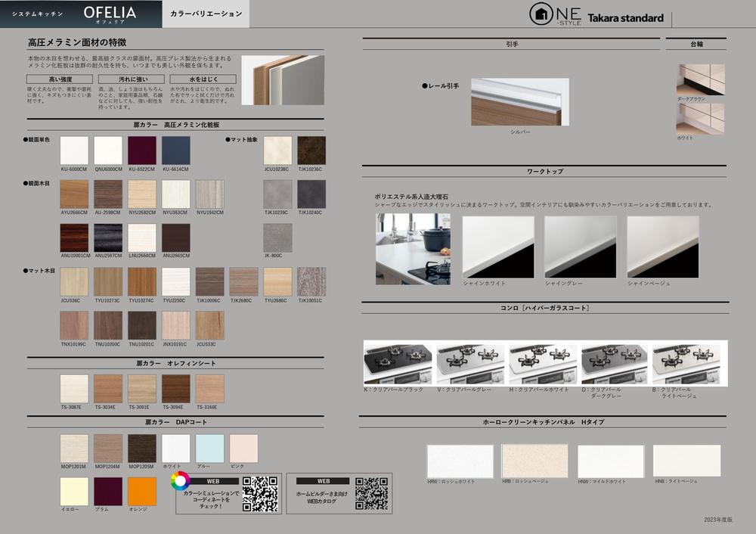Select the TNU10201C dark wood swatch
Screen dimensions: 756x534
142,325
